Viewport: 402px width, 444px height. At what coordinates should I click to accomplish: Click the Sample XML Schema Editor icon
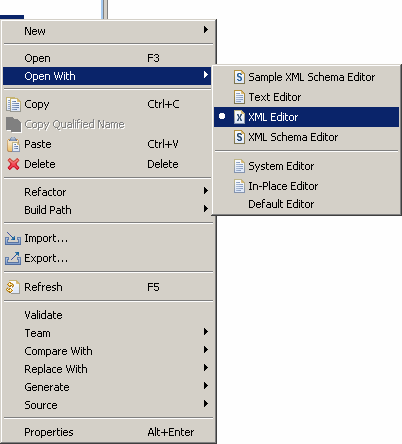[239, 77]
